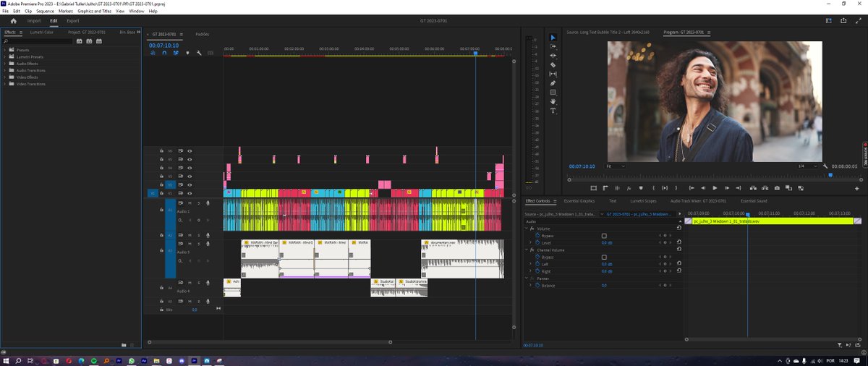
Task: Click Mark In bracket in Program monitor
Action: click(x=653, y=188)
